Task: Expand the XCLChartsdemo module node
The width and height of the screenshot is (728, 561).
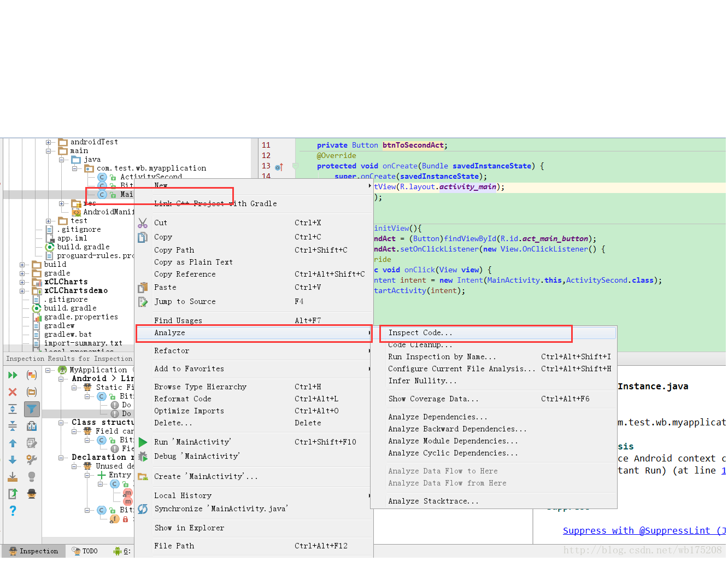Action: 22,291
